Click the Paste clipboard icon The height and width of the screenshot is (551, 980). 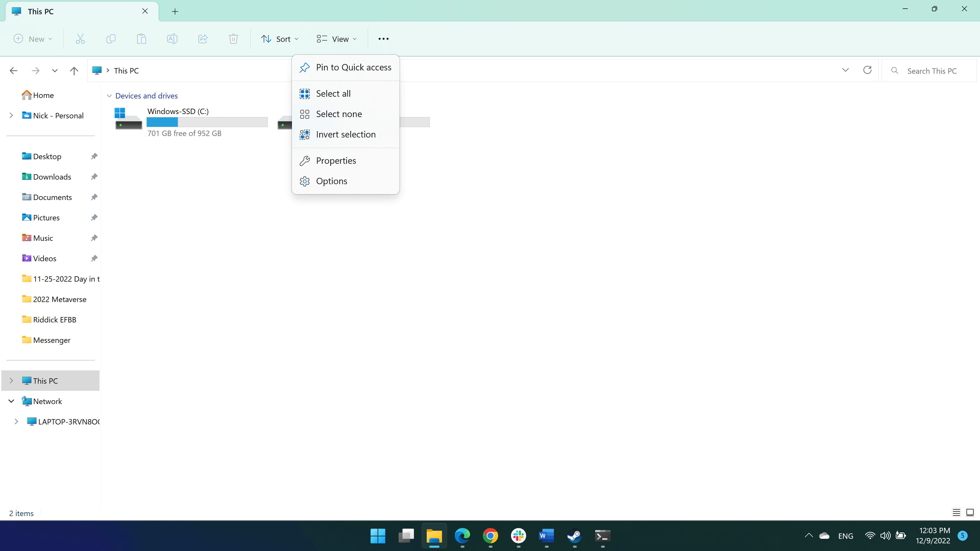pos(142,39)
